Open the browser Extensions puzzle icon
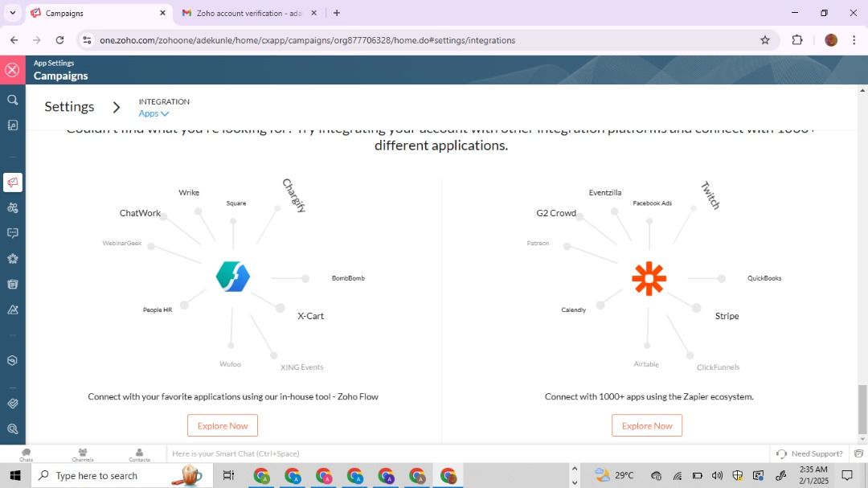Image resolution: width=868 pixels, height=488 pixels. 797,40
